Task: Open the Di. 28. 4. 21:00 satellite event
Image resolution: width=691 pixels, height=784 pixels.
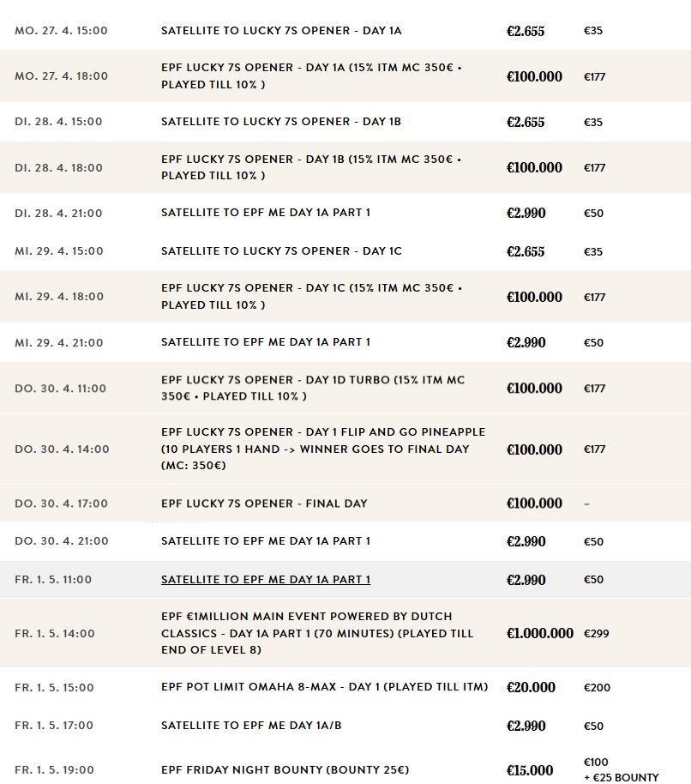Action: point(266,213)
